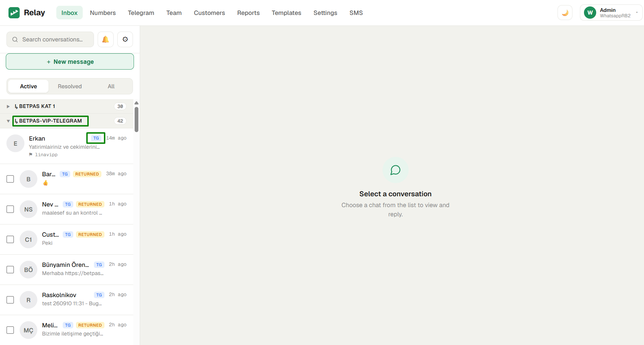Check the Bünyamin Ören conversation checkbox

pos(10,270)
